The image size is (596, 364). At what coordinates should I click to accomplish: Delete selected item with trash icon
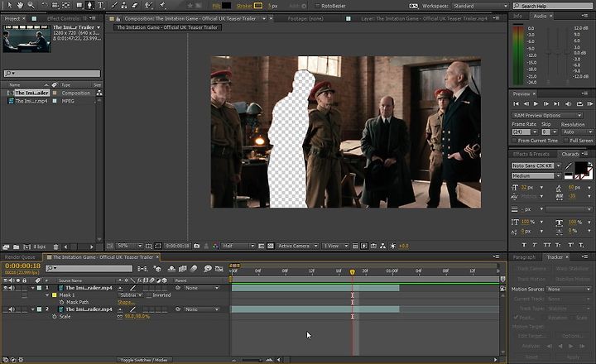click(x=56, y=247)
